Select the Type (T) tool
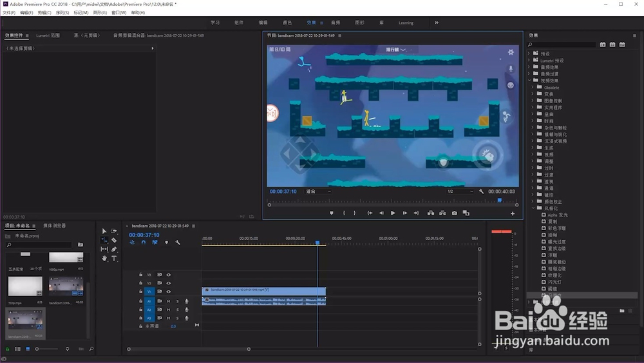 coord(114,258)
